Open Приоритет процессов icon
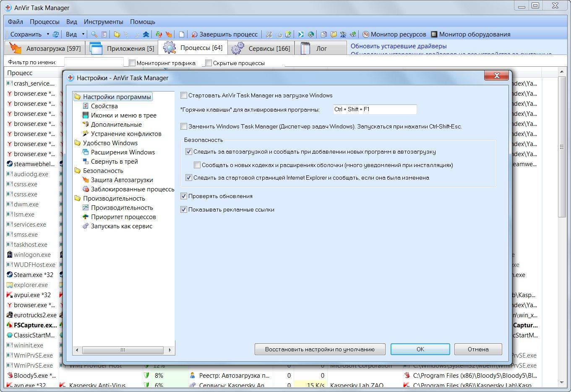 [x=86, y=217]
